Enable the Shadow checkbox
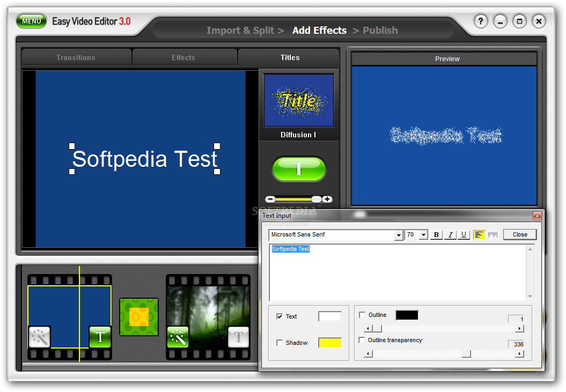 coord(280,343)
